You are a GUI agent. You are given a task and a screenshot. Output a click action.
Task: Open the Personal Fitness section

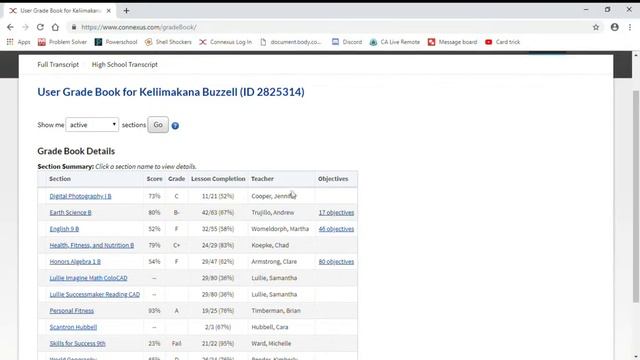click(x=71, y=311)
